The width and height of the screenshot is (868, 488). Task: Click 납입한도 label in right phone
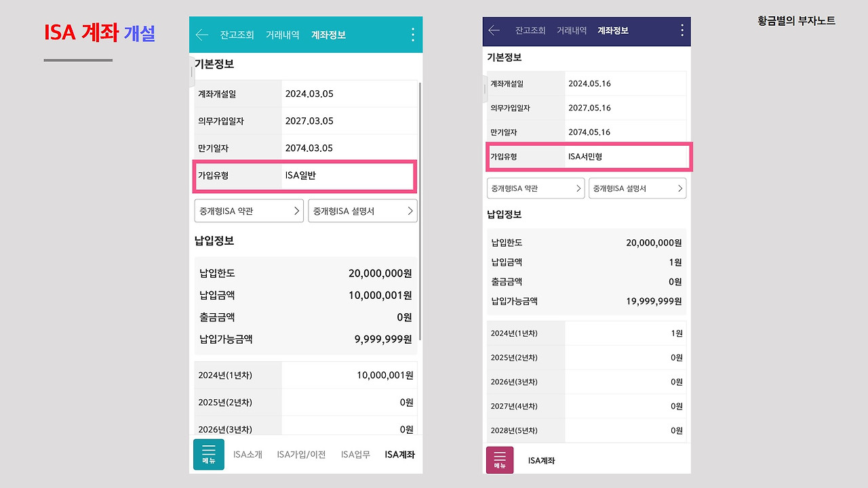coord(507,243)
